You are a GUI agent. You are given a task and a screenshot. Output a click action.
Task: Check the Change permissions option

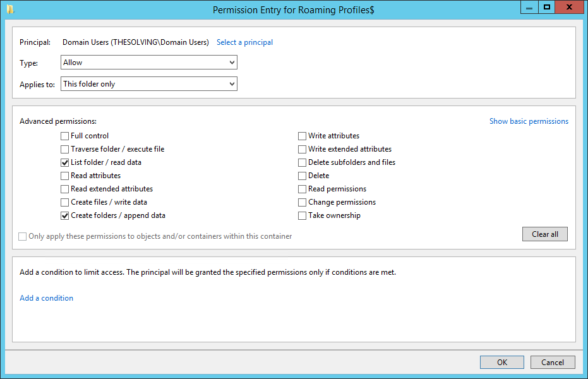pos(302,202)
